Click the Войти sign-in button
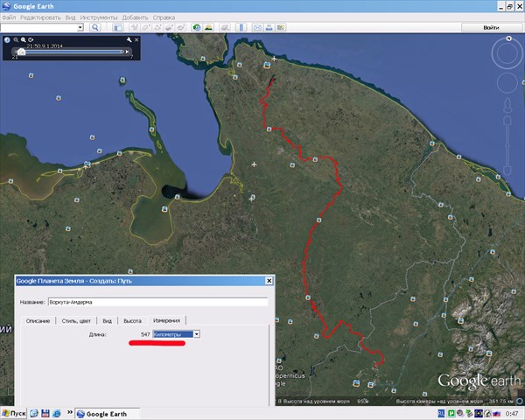This screenshot has height=420, width=525. pos(491,27)
